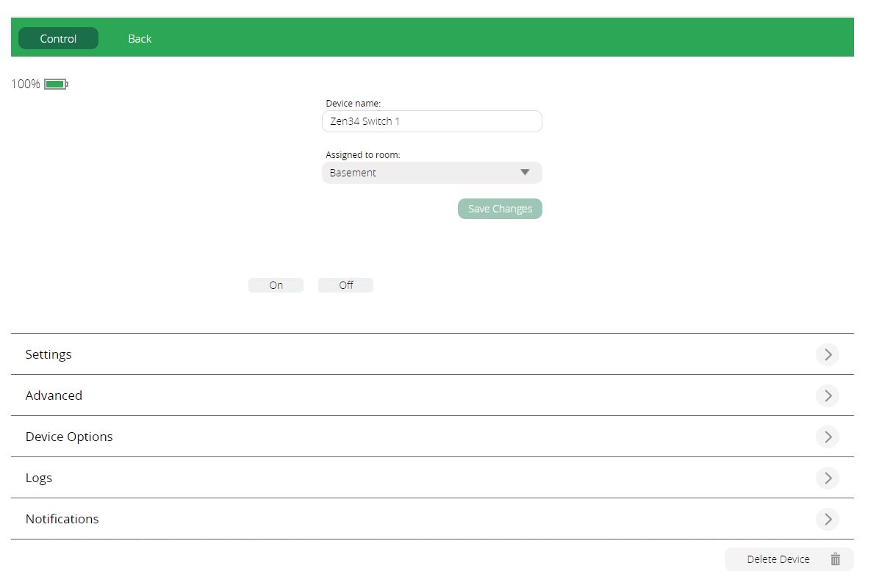Image resolution: width=879 pixels, height=588 pixels.
Task: Open the Advanced row label
Action: pyautogui.click(x=54, y=395)
